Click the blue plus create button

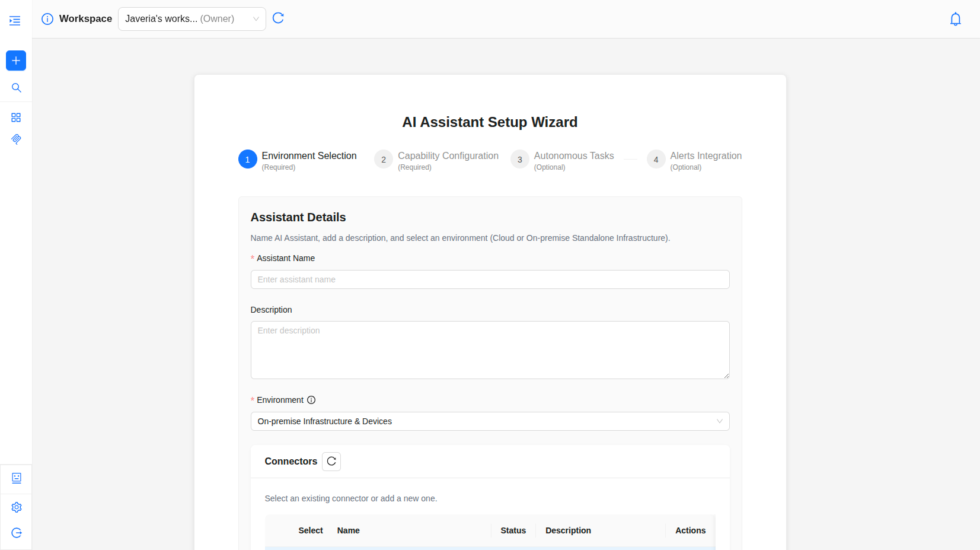[x=16, y=61]
